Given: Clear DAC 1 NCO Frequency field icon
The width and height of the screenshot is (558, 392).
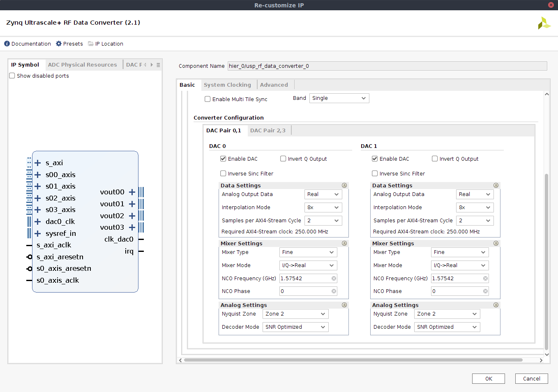Looking at the screenshot, I should pos(485,279).
